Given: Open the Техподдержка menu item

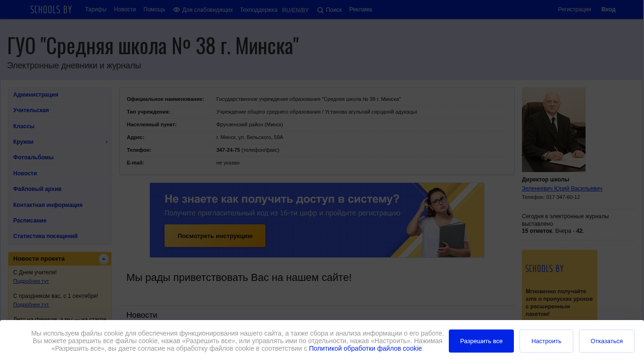Looking at the screenshot, I should pyautogui.click(x=258, y=10).
